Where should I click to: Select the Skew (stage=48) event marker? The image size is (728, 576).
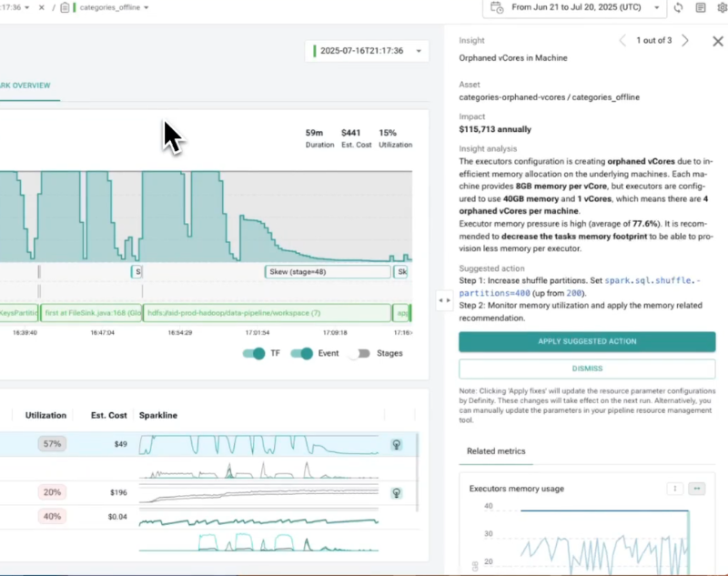(x=328, y=272)
